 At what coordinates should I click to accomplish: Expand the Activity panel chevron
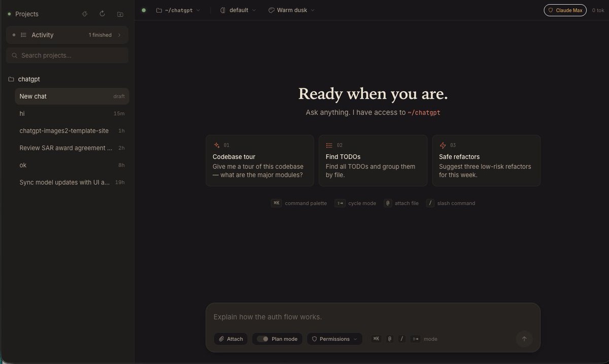(x=119, y=35)
